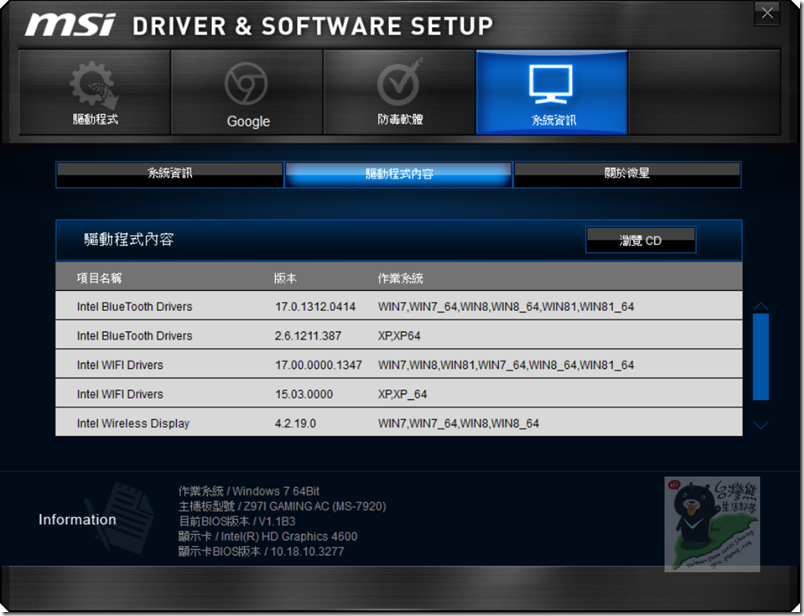
Task: Select the Intel Wireless Display row
Action: [399, 423]
